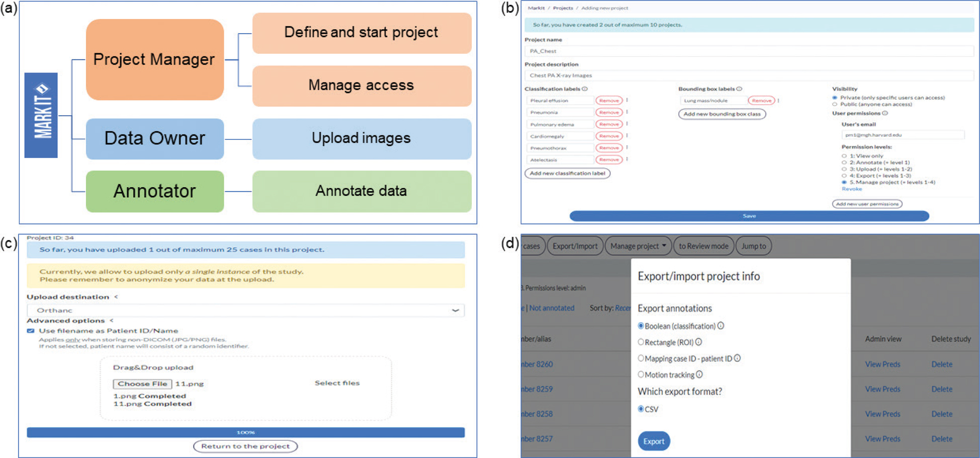Click info icon next to User permissions
The height and width of the screenshot is (458, 980).
(885, 113)
